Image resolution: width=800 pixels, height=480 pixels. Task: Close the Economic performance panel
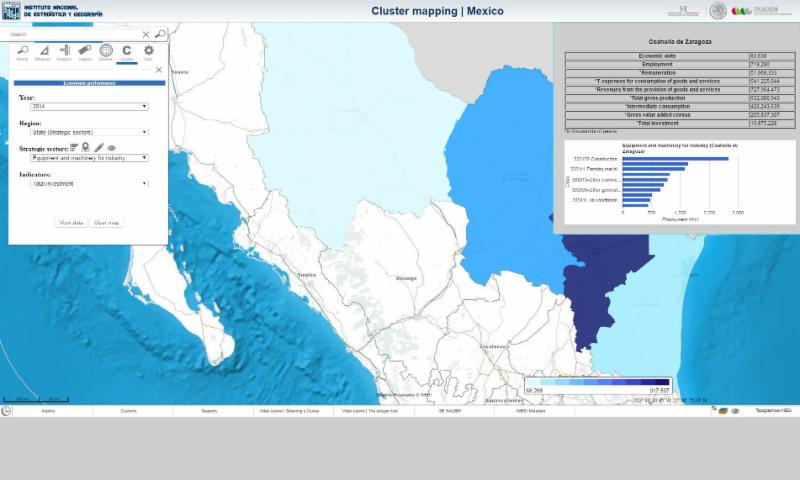pos(158,70)
